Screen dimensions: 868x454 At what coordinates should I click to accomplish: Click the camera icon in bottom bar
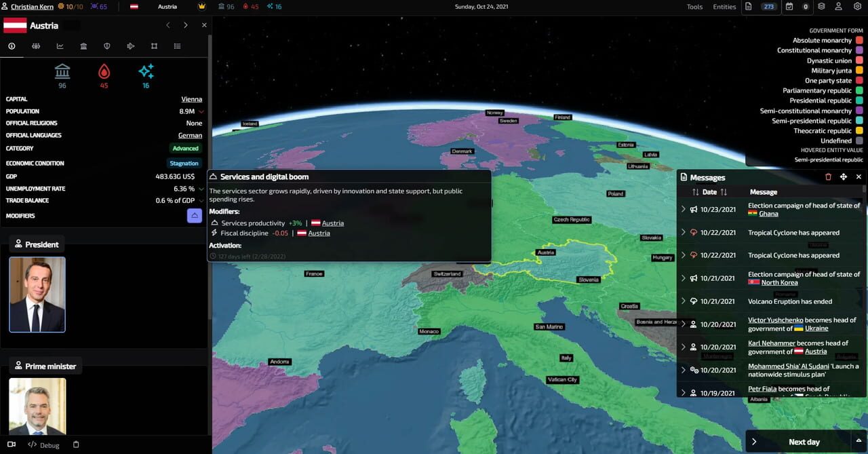coord(12,445)
